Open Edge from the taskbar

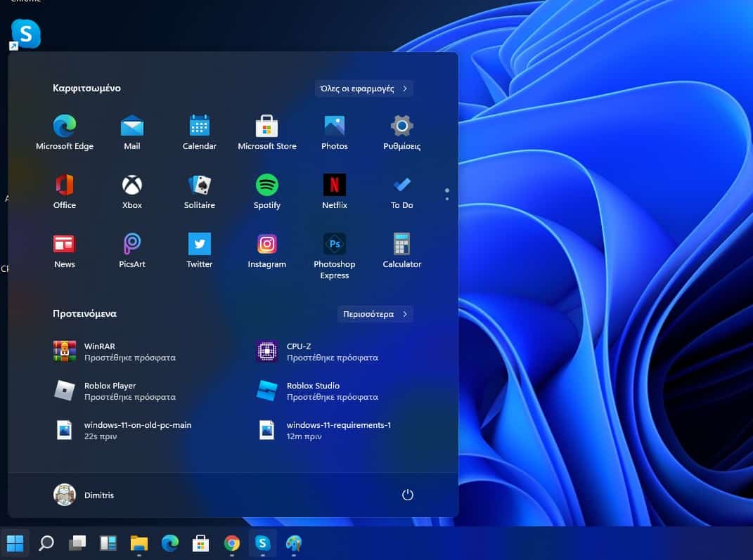click(x=170, y=543)
